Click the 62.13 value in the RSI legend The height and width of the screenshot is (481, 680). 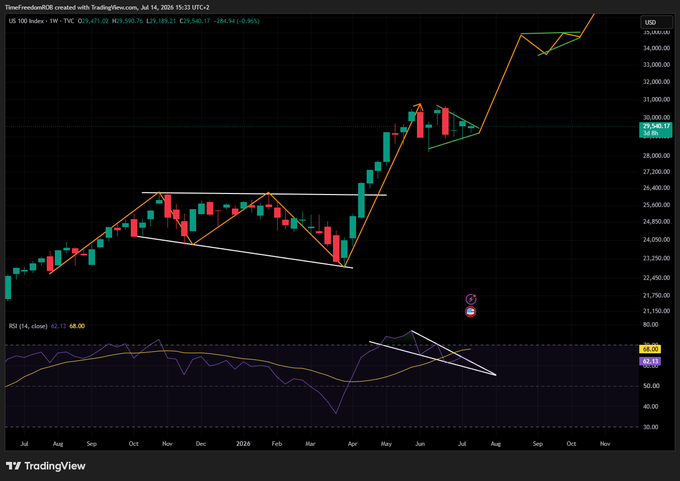58,326
